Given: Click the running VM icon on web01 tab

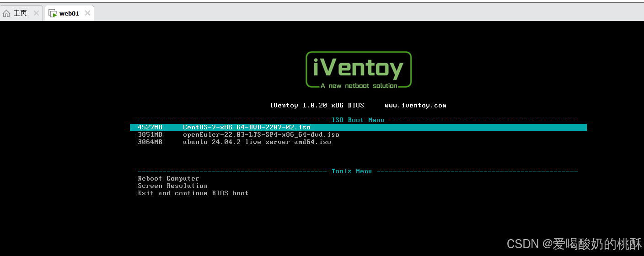Looking at the screenshot, I should [x=53, y=13].
